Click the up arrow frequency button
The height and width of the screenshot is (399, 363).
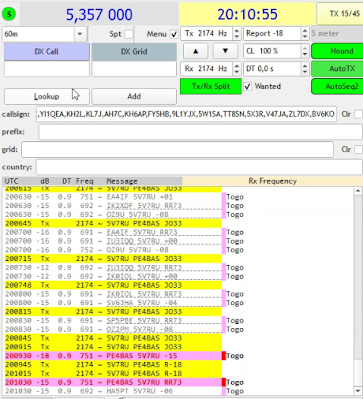[196, 51]
